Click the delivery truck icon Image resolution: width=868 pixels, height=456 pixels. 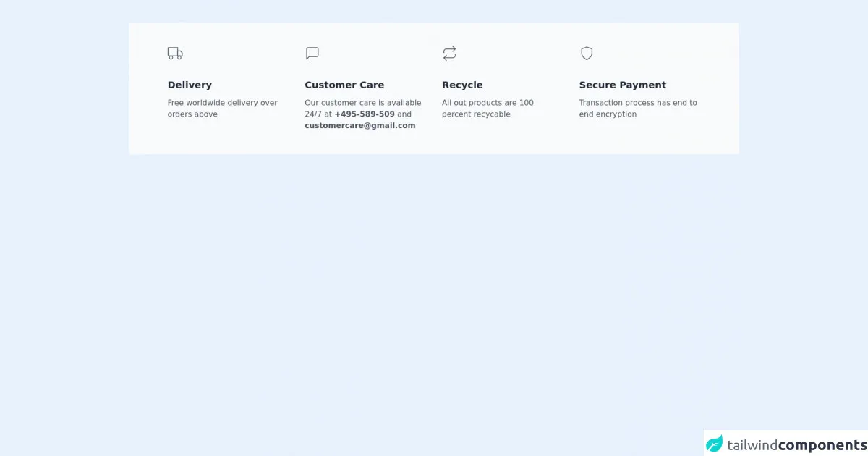tap(175, 54)
